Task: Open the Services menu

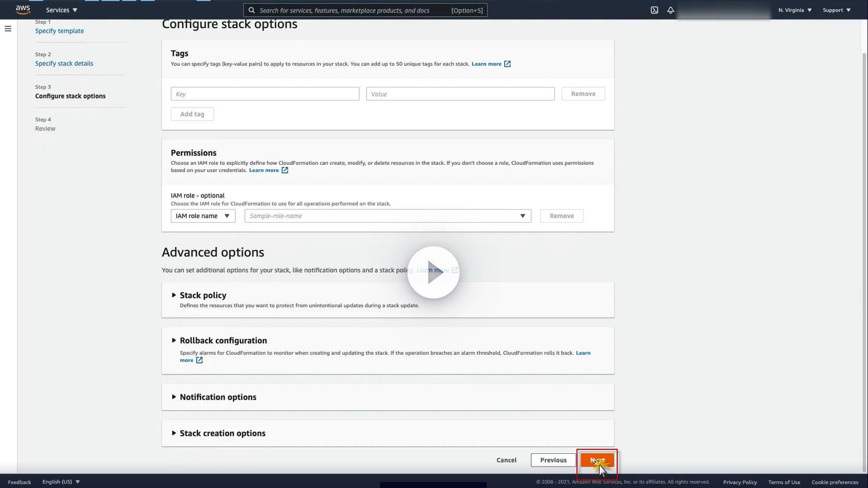Action: tap(61, 10)
